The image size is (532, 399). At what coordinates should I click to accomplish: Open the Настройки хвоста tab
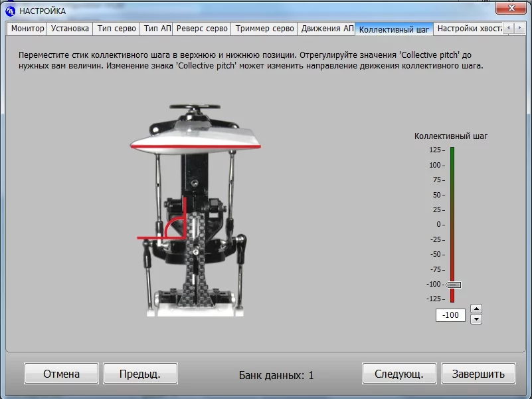click(x=468, y=29)
